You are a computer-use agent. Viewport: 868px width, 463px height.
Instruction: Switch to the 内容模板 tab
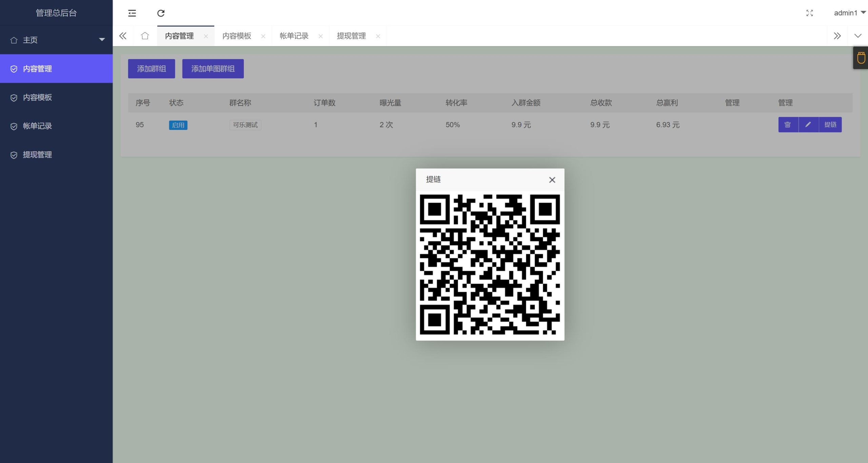coord(236,36)
